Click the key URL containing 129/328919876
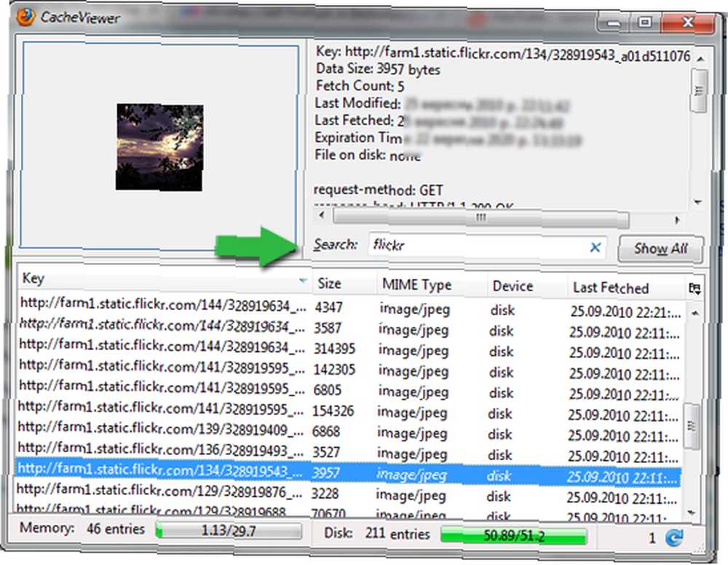The height and width of the screenshot is (565, 728). [159, 490]
